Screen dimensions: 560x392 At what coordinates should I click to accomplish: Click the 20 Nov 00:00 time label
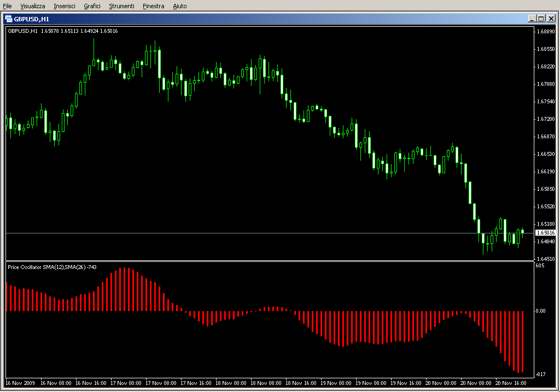[x=441, y=383]
